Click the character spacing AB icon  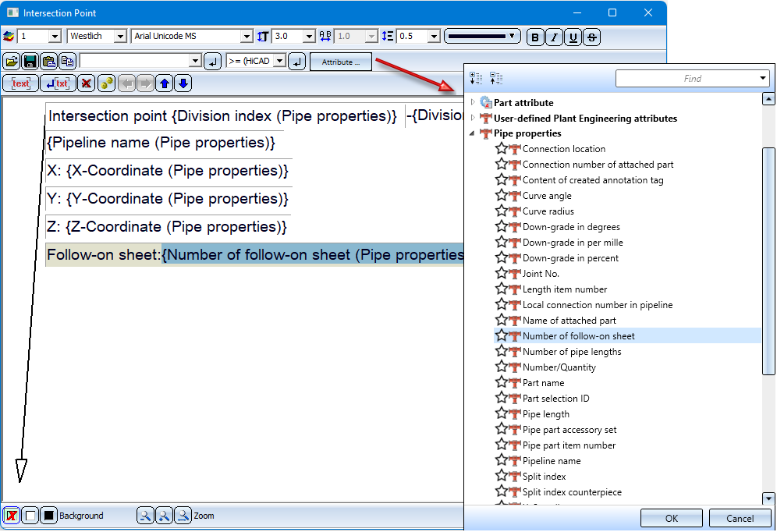pyautogui.click(x=325, y=36)
